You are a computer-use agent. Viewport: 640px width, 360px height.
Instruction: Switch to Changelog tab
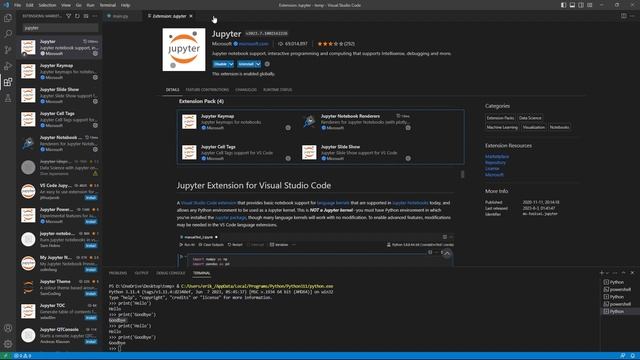pos(246,90)
